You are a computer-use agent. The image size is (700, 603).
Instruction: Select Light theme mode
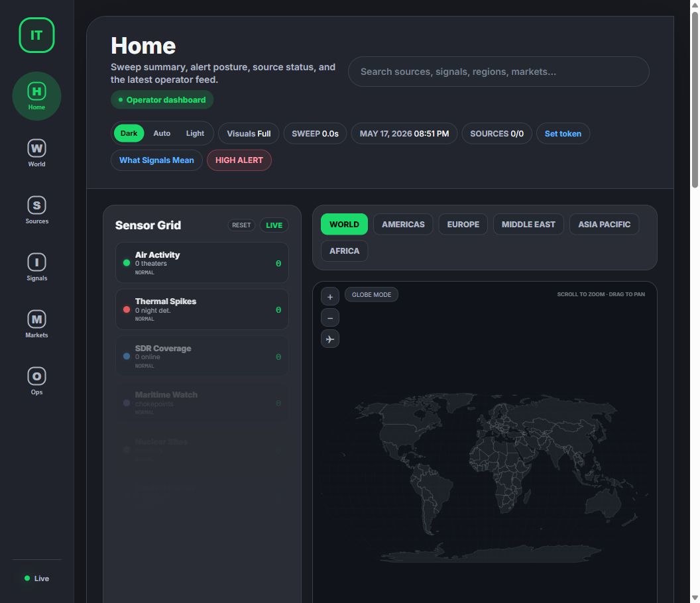[x=195, y=133]
